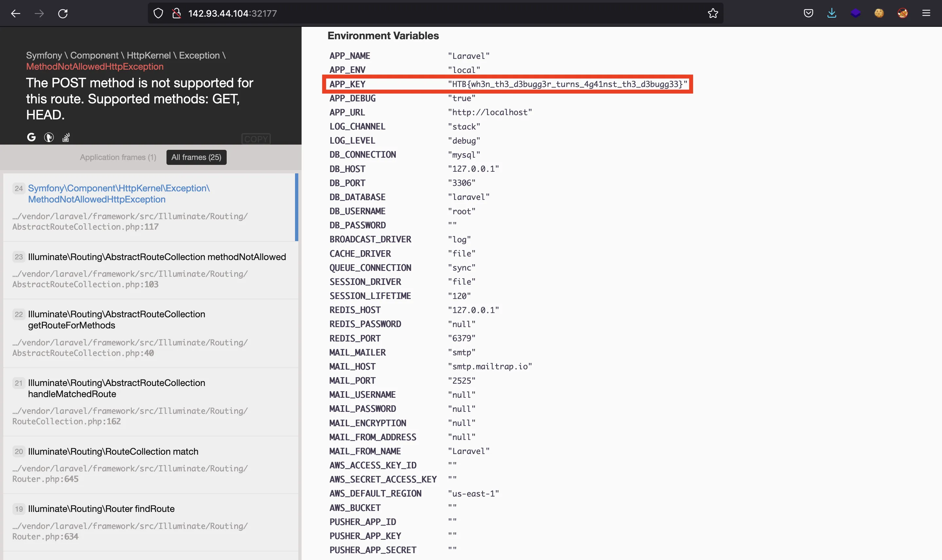
Task: Click the MAIL_FROM_NAME value "Laravel"
Action: click(469, 451)
